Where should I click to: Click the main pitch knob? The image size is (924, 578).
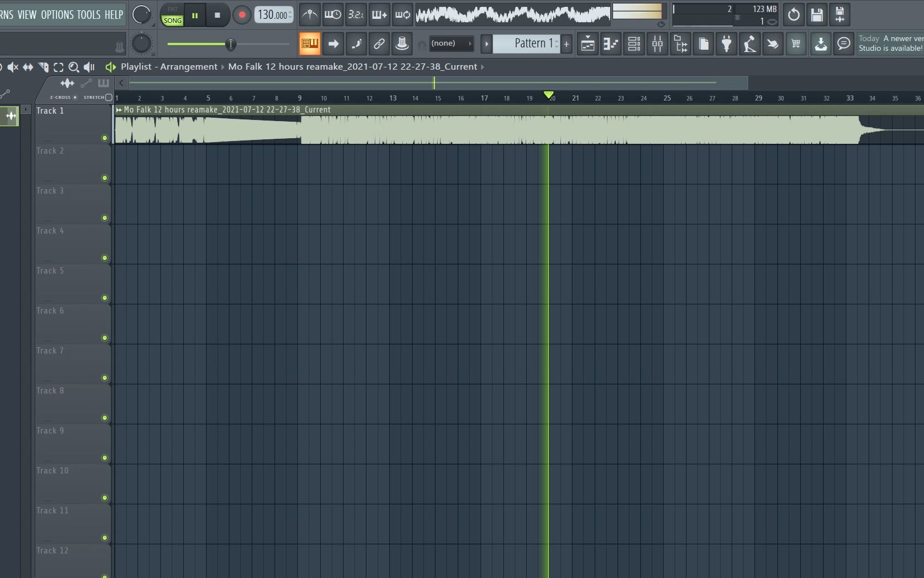142,43
